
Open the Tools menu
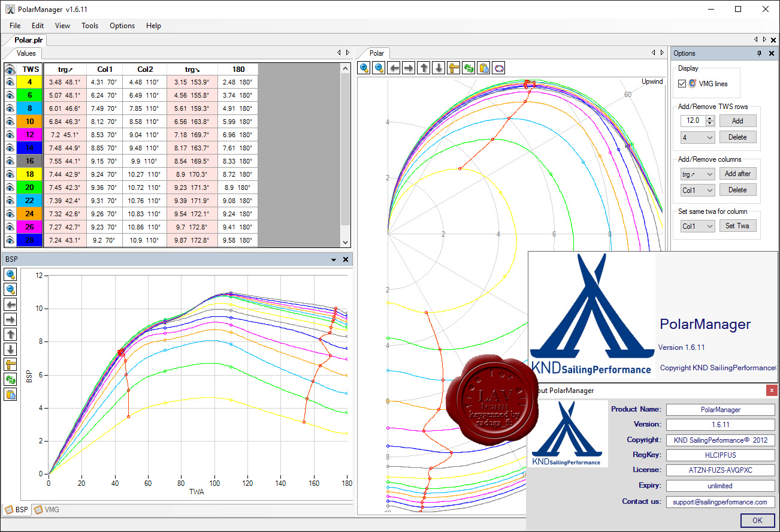point(90,26)
